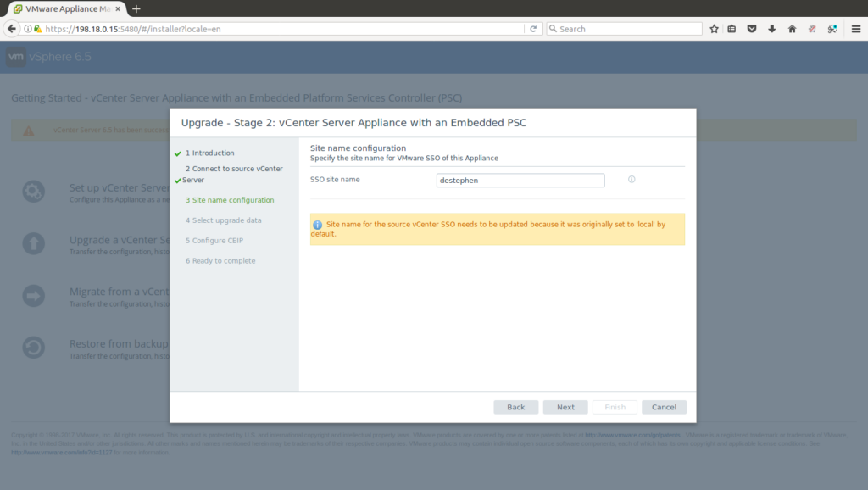
Task: Reload the page with the refresh icon
Action: 533,29
